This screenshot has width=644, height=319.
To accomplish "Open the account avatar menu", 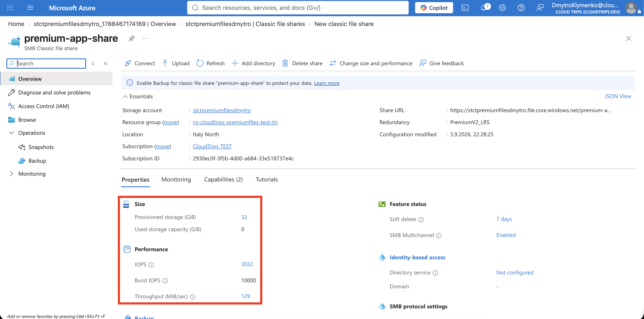I will pos(631,8).
